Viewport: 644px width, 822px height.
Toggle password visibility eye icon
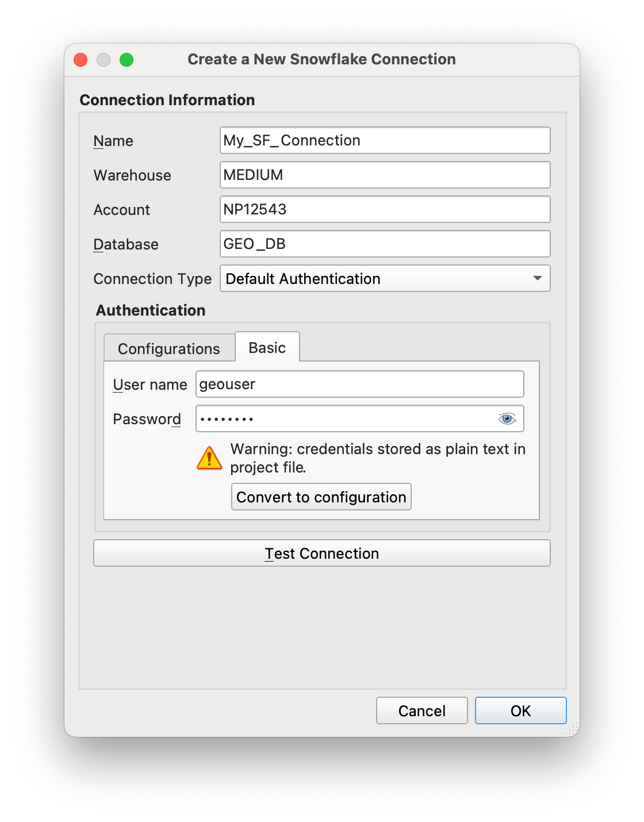click(x=507, y=418)
